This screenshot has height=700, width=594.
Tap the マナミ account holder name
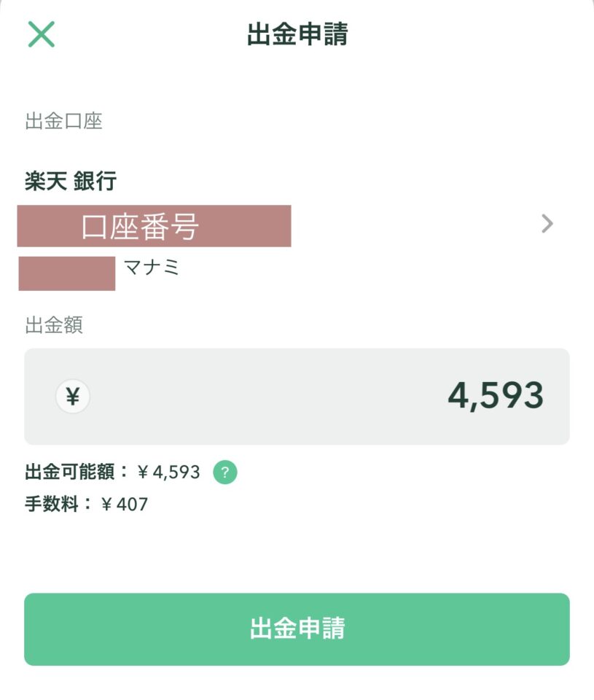(152, 268)
